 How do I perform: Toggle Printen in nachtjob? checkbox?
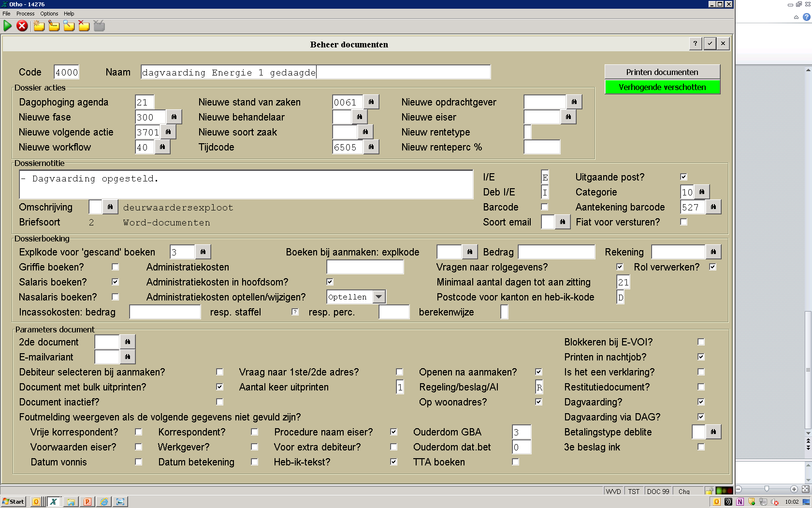coord(701,357)
